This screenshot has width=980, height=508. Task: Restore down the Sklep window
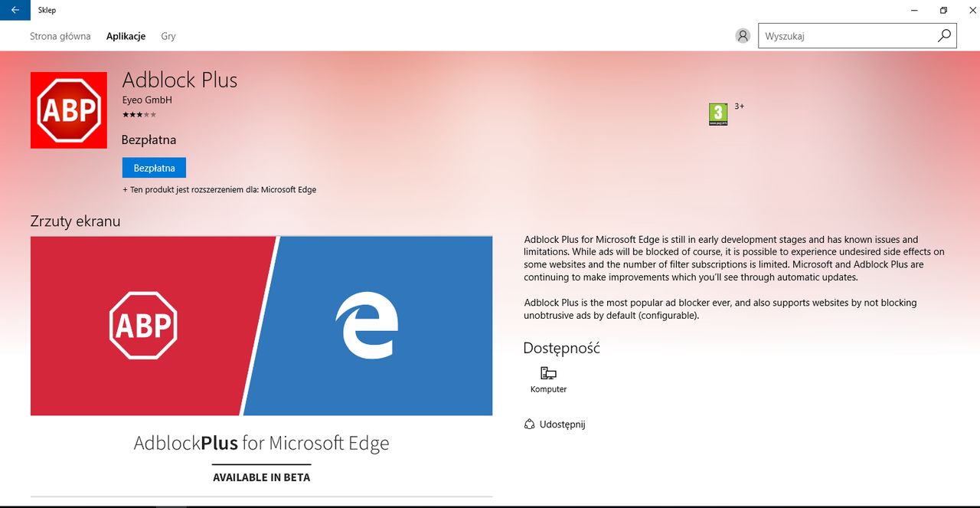(943, 10)
